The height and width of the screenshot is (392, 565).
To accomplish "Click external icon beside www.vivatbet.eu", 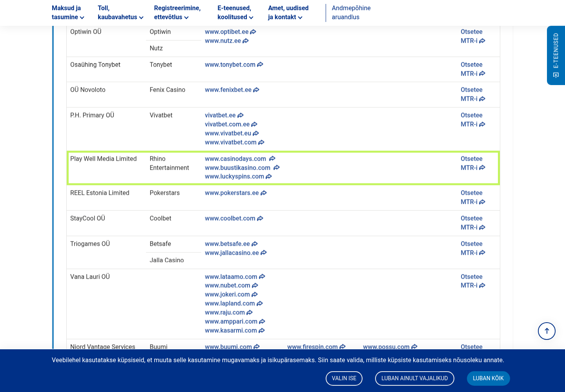I will tap(256, 133).
